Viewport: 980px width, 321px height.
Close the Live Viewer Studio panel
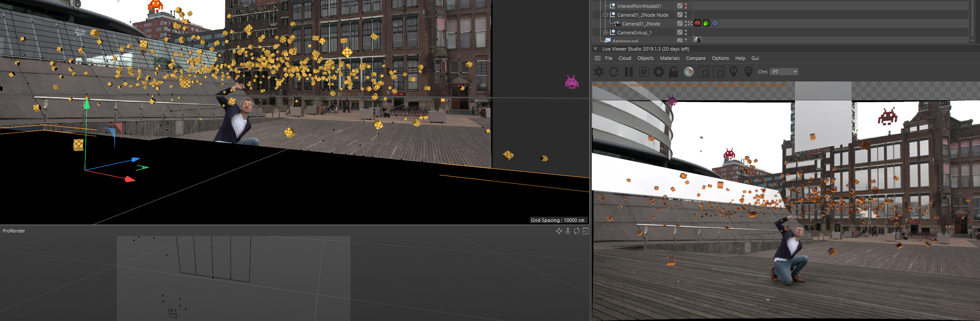pos(595,49)
